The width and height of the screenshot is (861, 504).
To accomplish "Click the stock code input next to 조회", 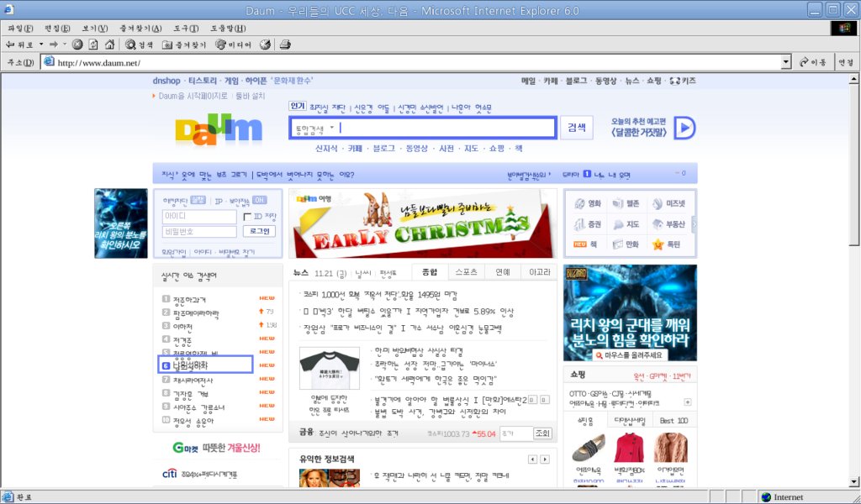I will click(x=516, y=433).
